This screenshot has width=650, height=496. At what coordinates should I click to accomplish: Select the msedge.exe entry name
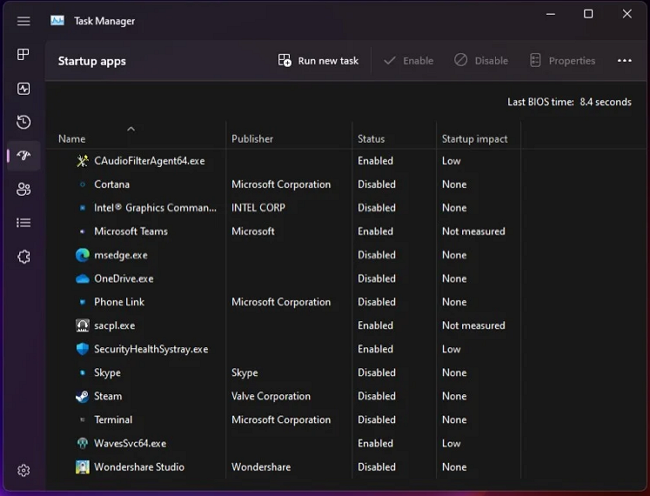point(121,255)
